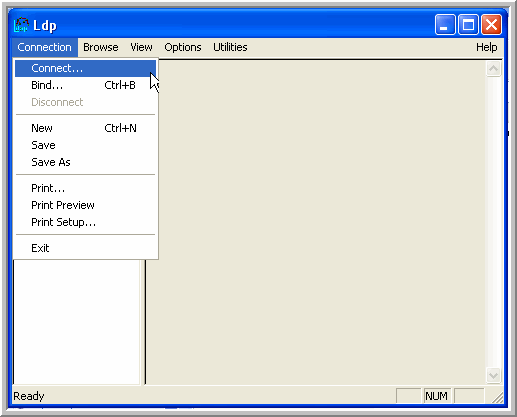Open the View menu
Image resolution: width=517 pixels, height=417 pixels.
point(141,47)
